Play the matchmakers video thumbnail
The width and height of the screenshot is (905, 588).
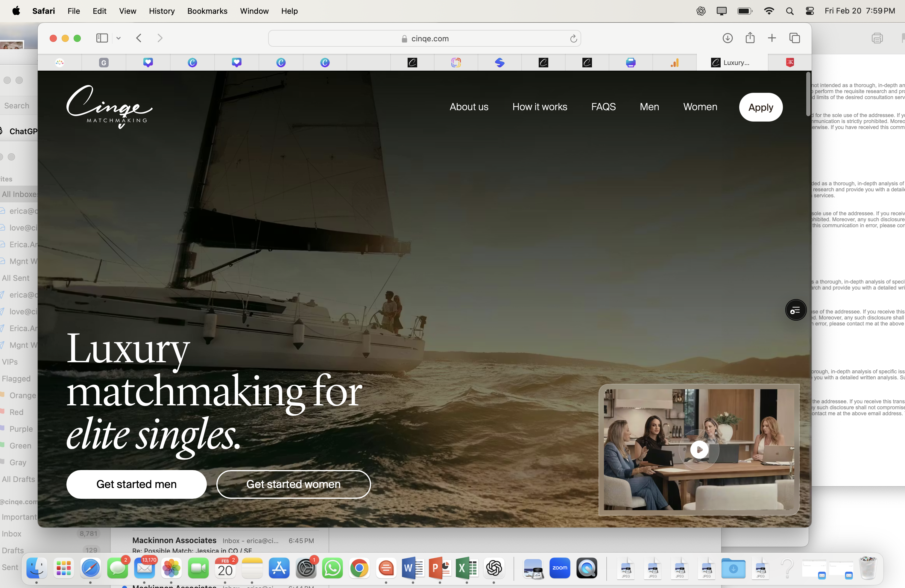tap(699, 450)
